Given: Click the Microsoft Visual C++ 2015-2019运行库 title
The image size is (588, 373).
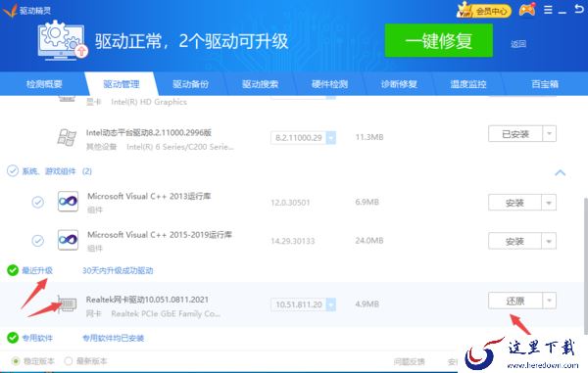Looking at the screenshot, I should click(160, 235).
